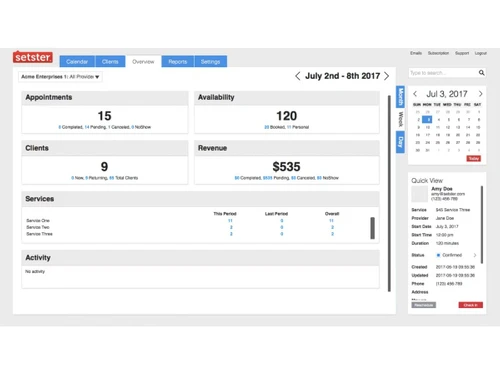Click the No activity text

pyautogui.click(x=35, y=271)
